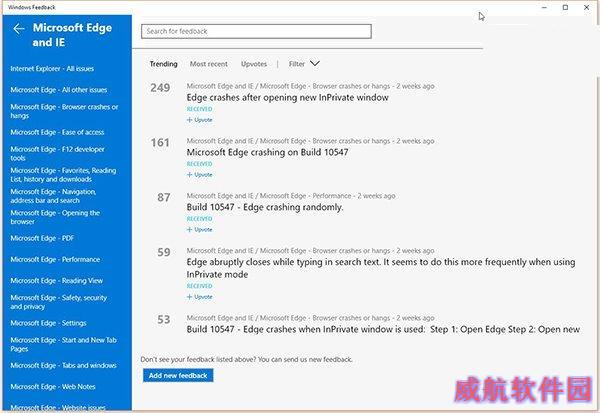600x413 pixels.
Task: Select Microsoft Edge - Performance sidebar category
Action: pyautogui.click(x=55, y=260)
